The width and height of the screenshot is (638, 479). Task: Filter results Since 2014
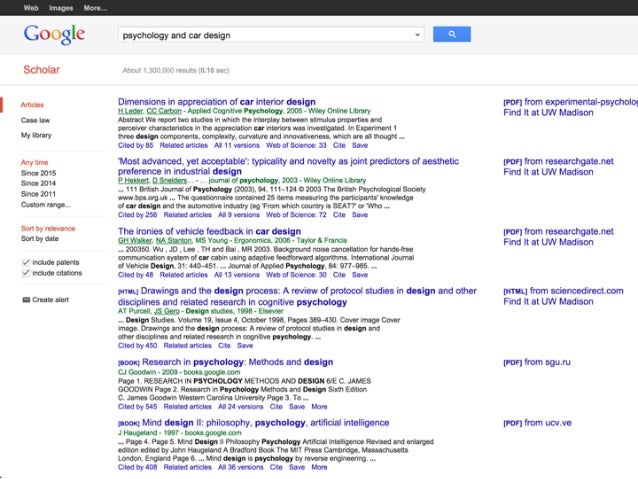[39, 184]
